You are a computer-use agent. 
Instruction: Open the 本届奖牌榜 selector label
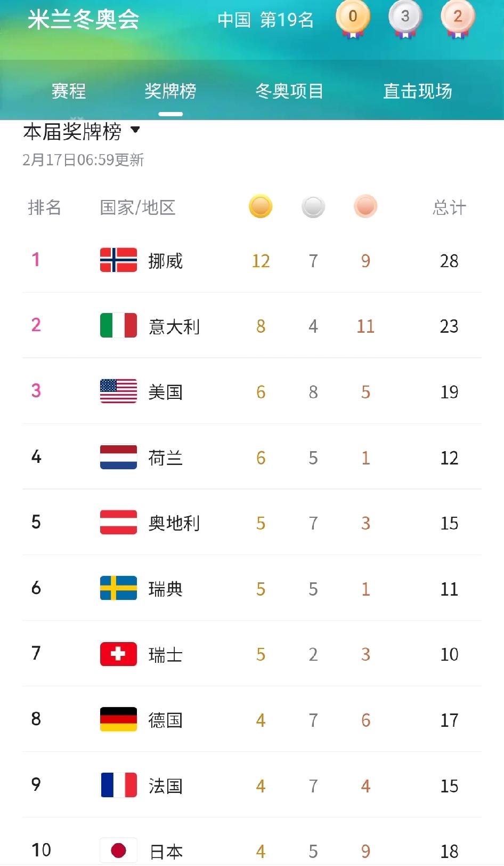point(72,131)
